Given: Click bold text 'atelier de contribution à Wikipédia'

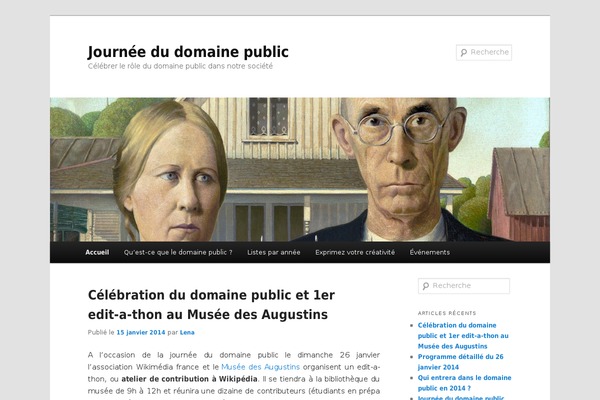Looking at the screenshot, I should pyautogui.click(x=189, y=379).
